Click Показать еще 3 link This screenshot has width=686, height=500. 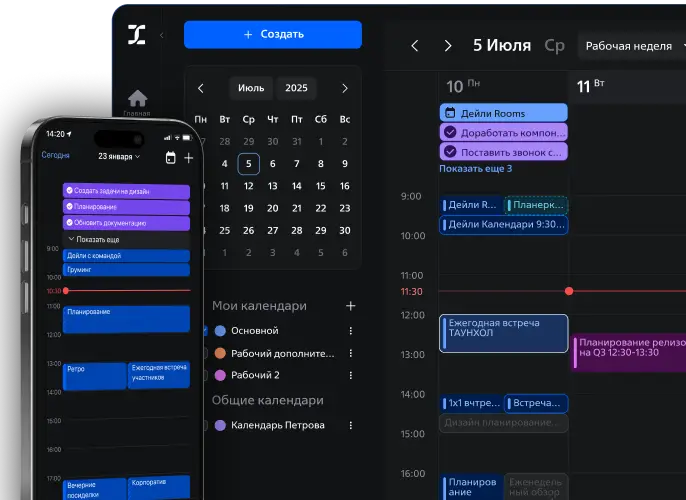[x=476, y=169]
